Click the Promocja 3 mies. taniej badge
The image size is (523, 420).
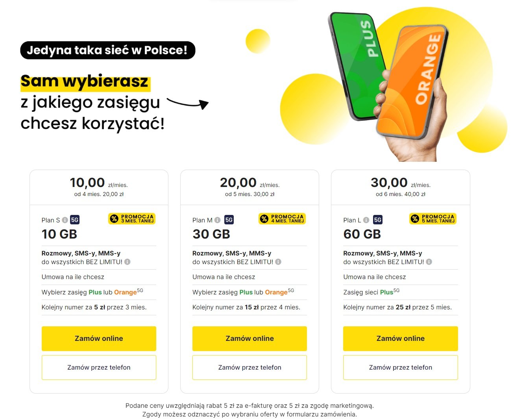click(132, 219)
